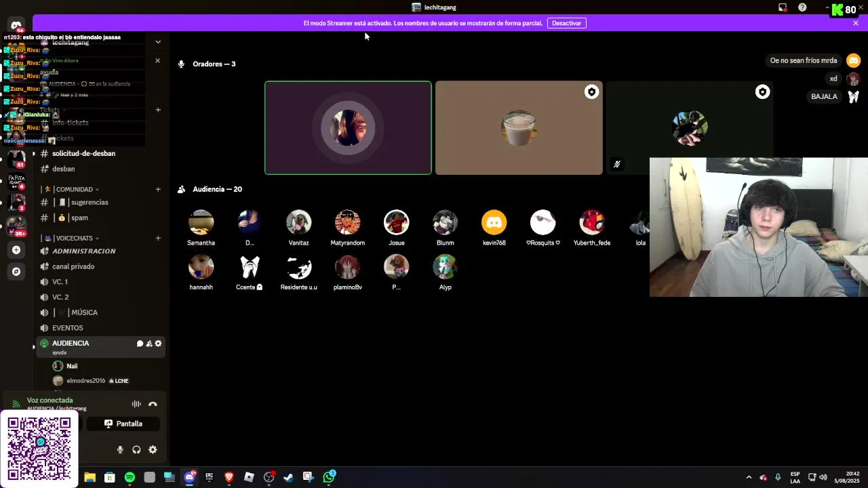The height and width of the screenshot is (488, 868).
Task: Add a channel to COMUNIDAD category
Action: 158,190
